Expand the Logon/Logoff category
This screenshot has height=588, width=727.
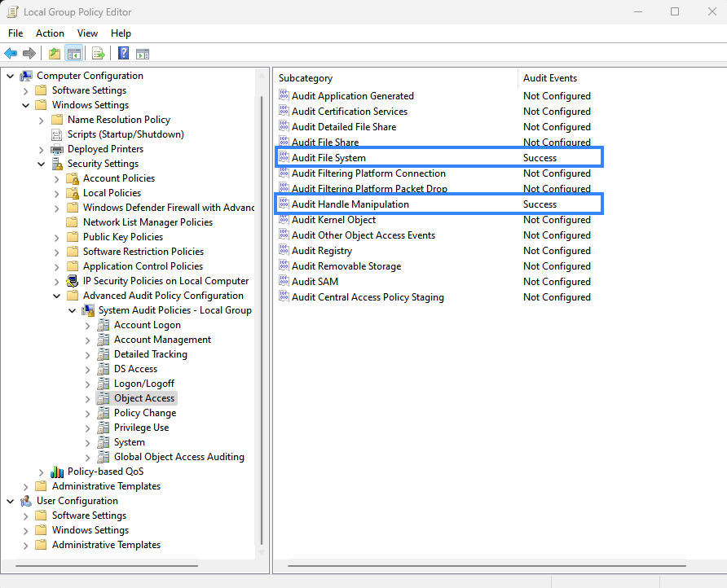click(x=87, y=383)
